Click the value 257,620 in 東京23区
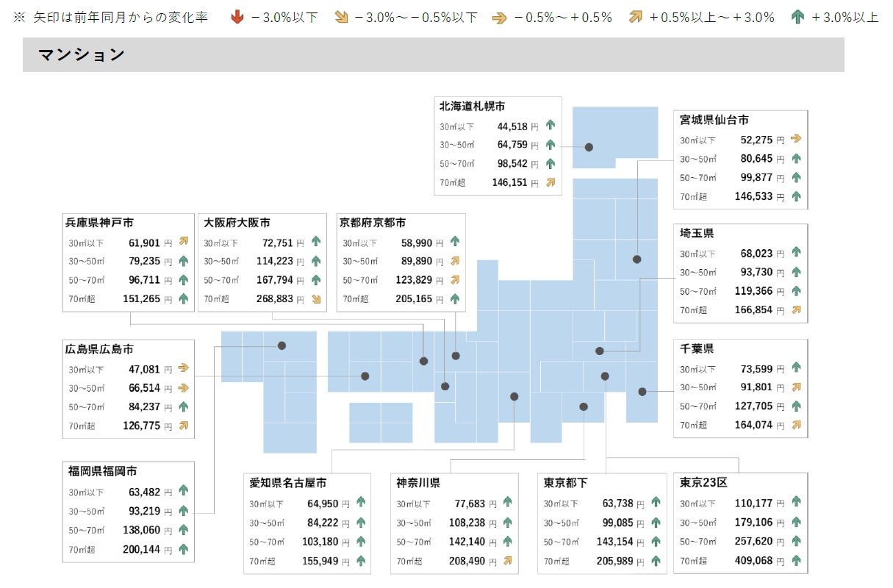This screenshot has width=893, height=588. 755,542
